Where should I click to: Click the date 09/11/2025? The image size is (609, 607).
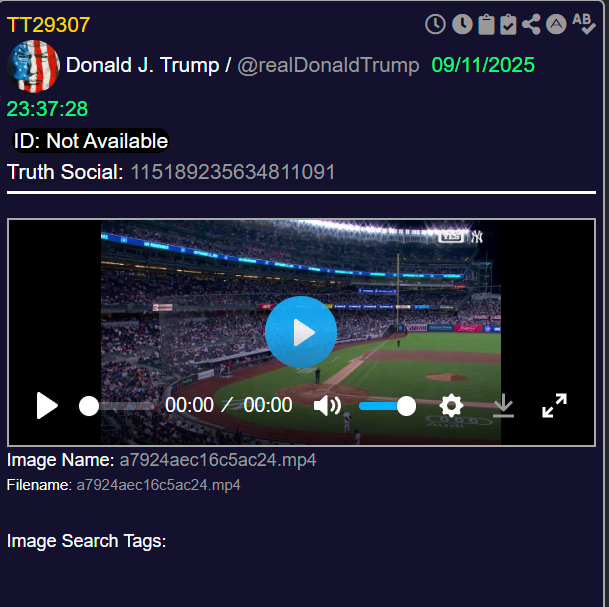pos(483,65)
